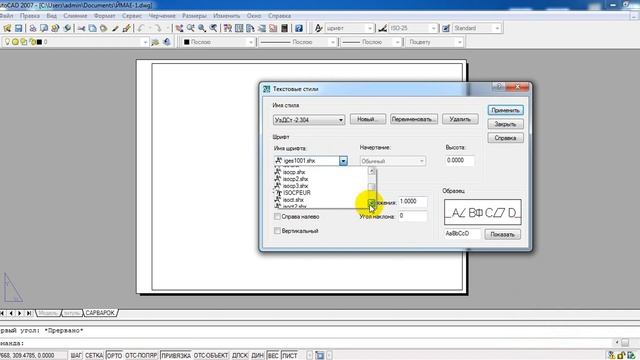This screenshot has height=360, width=640.
Task: Click the Undo arrow icon
Action: (141, 28)
